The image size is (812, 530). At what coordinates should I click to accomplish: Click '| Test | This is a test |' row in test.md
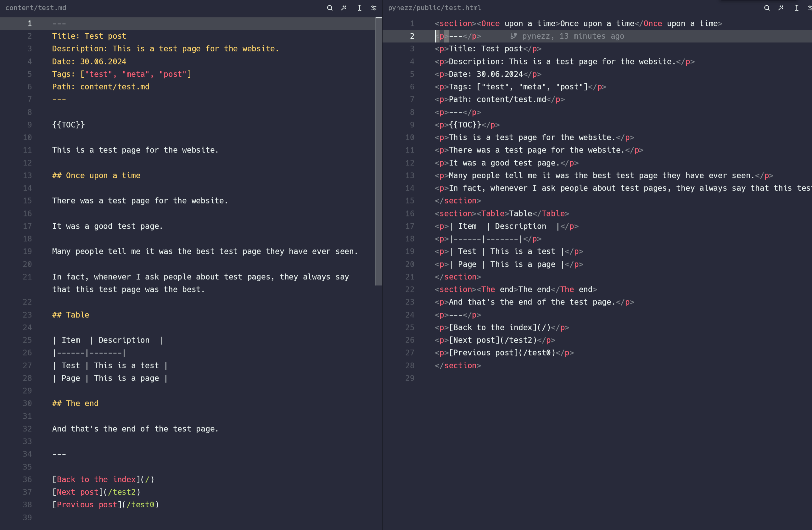click(x=110, y=365)
